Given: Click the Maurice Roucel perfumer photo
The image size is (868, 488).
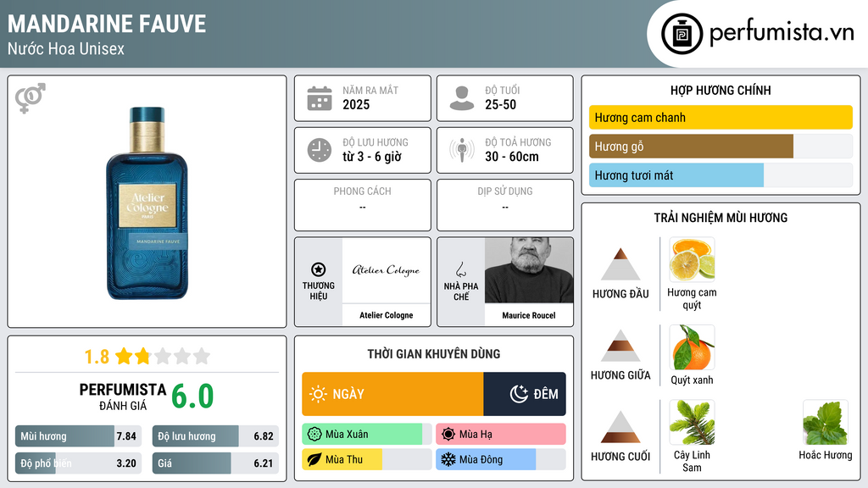Looking at the screenshot, I should click(529, 270).
